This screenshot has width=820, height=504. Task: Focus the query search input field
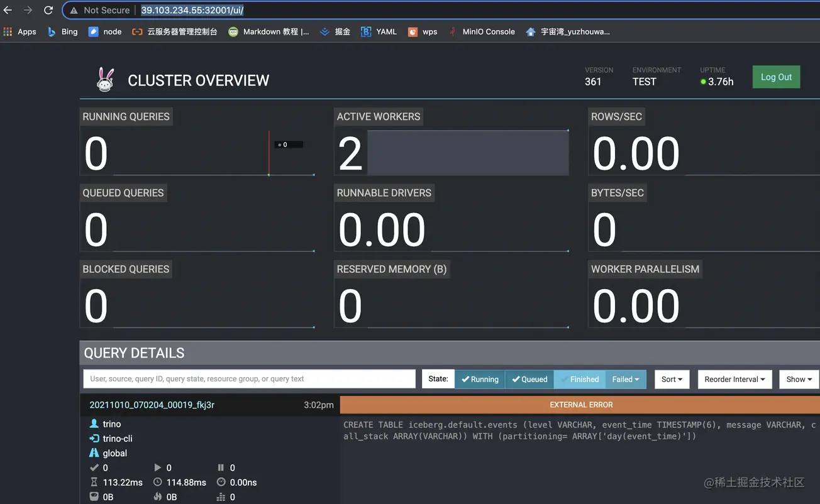tap(249, 379)
